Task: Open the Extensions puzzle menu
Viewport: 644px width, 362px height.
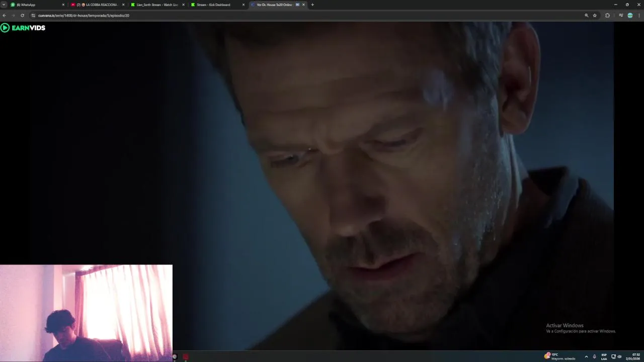Action: (x=607, y=16)
